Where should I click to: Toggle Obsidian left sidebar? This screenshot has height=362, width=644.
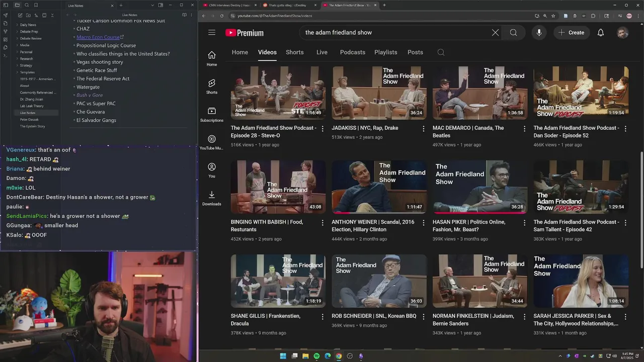click(x=6, y=5)
